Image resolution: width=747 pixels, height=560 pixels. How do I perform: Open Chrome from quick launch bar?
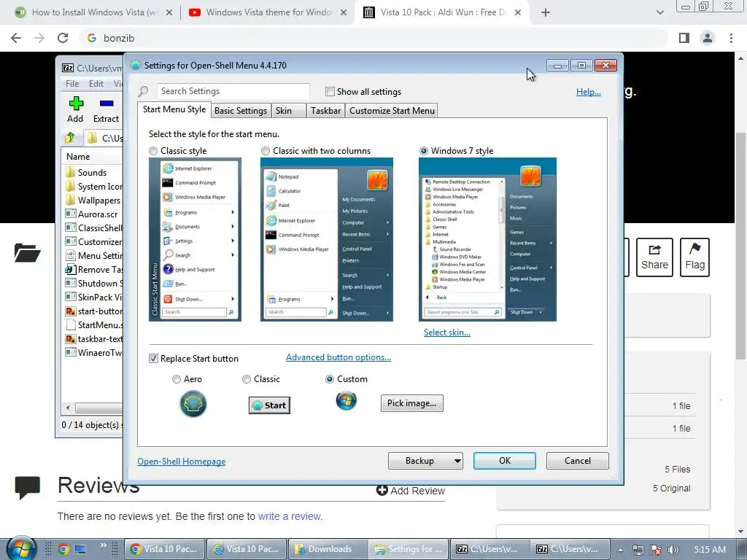point(63,549)
